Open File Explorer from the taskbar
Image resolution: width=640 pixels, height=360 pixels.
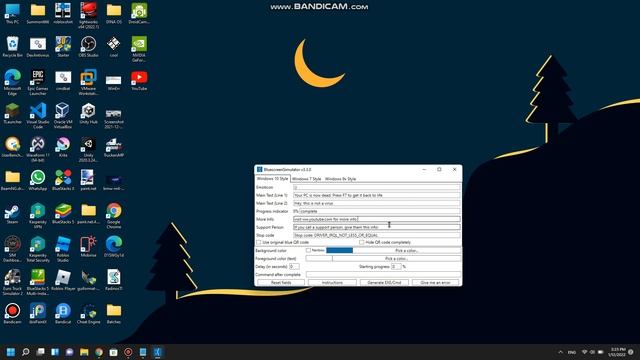coord(84,352)
